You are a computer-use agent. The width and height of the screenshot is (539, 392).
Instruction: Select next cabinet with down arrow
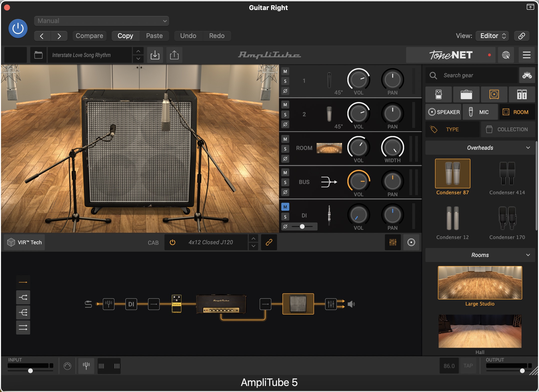[253, 246]
